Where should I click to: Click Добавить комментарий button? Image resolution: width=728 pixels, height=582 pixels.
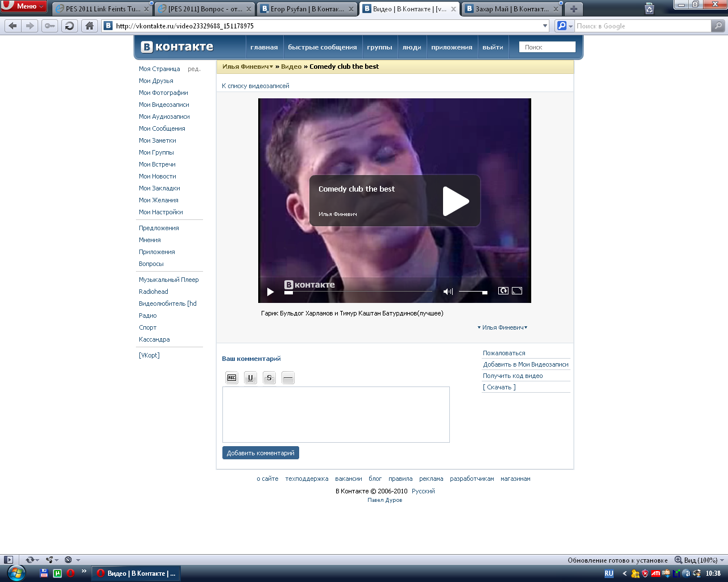(260, 453)
